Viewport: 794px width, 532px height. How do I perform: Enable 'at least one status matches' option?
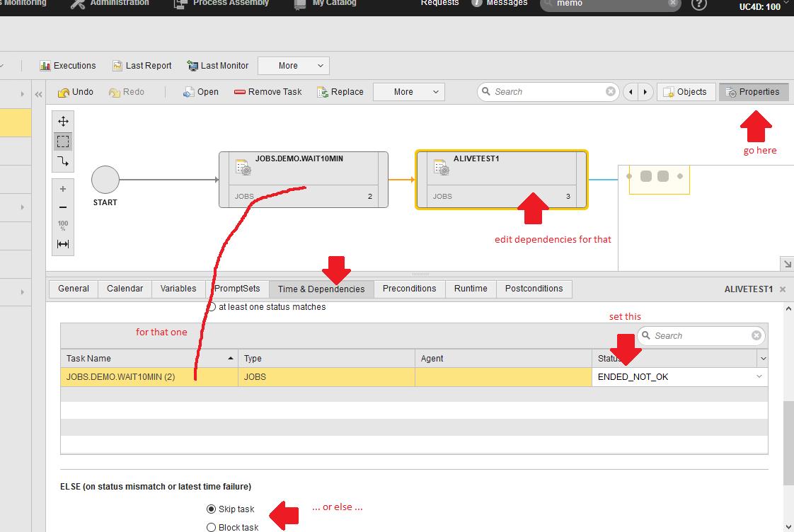click(x=211, y=306)
